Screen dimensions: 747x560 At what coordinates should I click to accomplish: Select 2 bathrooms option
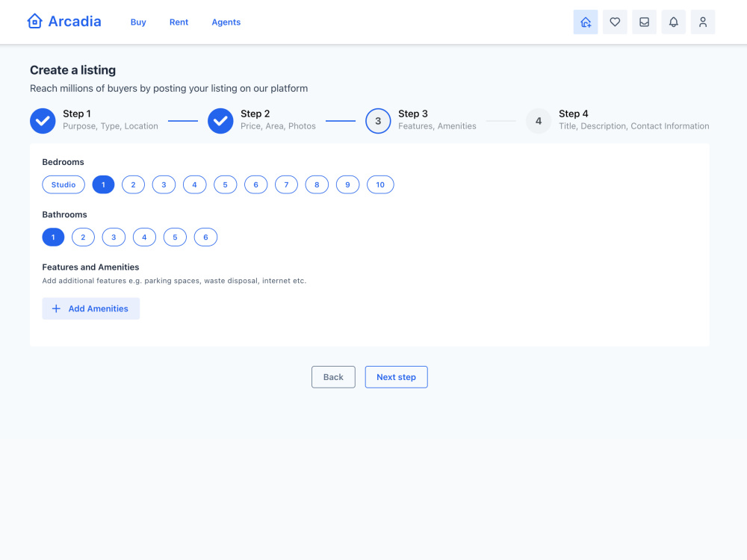click(83, 237)
